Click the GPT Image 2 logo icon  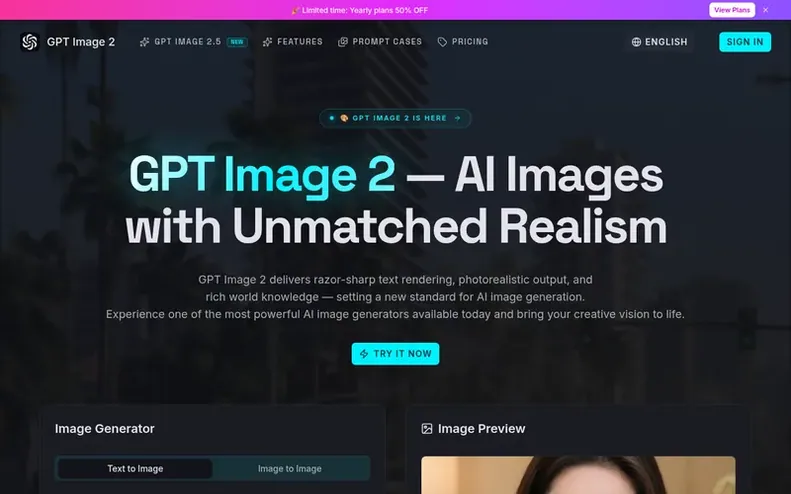click(x=30, y=42)
